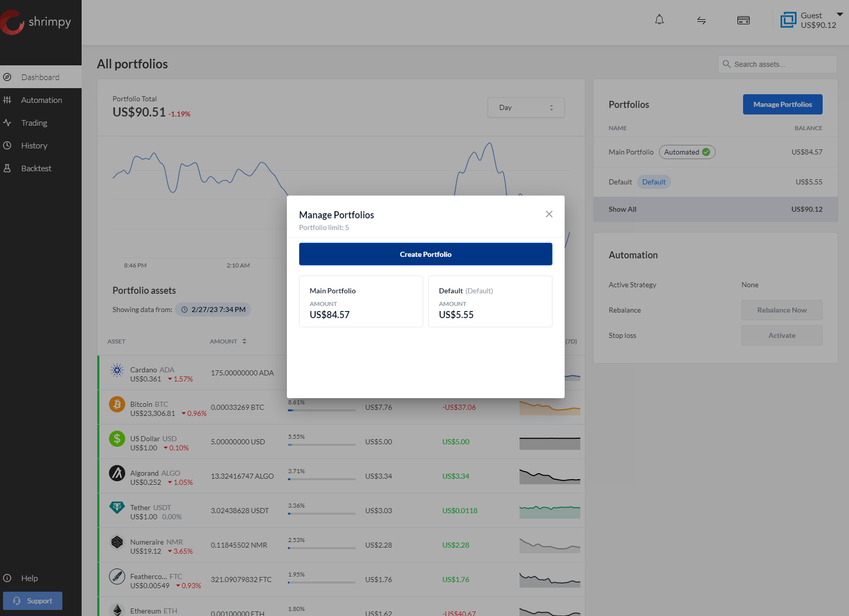This screenshot has width=849, height=616.
Task: Click the transfer arrows icon
Action: click(x=702, y=20)
